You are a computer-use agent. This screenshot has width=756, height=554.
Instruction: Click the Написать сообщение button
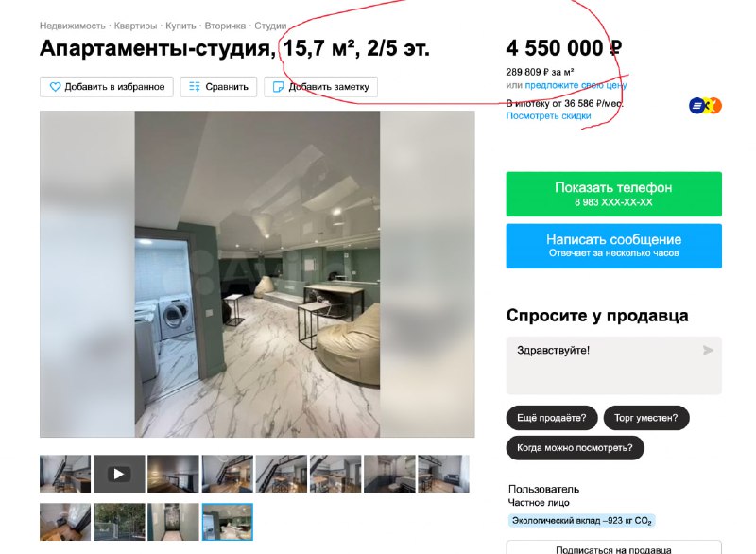coord(613,246)
